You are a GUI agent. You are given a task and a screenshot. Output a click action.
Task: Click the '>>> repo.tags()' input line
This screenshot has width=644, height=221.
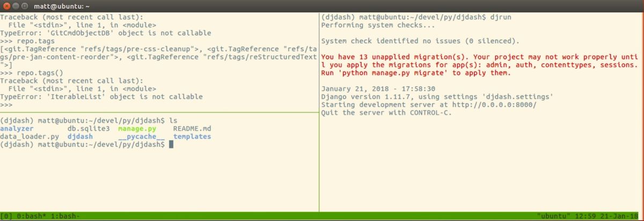point(32,73)
